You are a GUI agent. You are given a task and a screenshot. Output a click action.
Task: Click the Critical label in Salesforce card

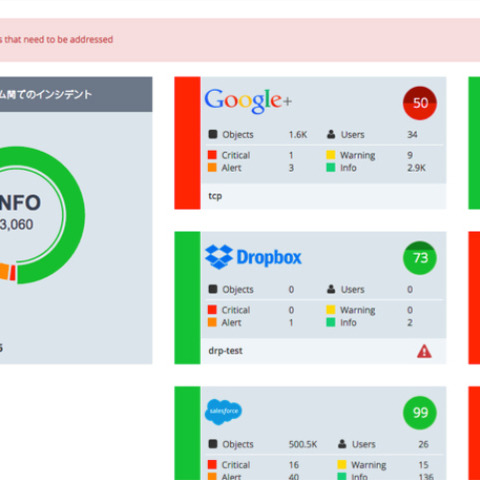click(x=236, y=465)
